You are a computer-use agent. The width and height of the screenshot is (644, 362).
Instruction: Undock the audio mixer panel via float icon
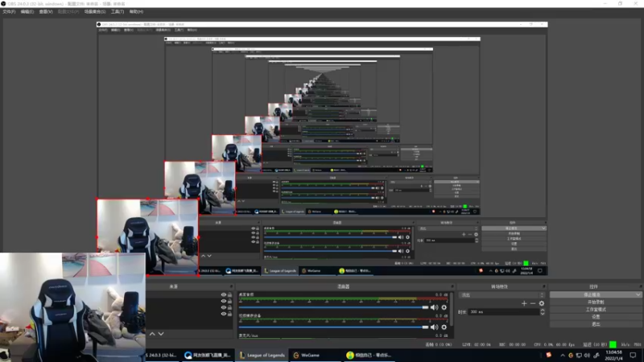click(x=452, y=286)
